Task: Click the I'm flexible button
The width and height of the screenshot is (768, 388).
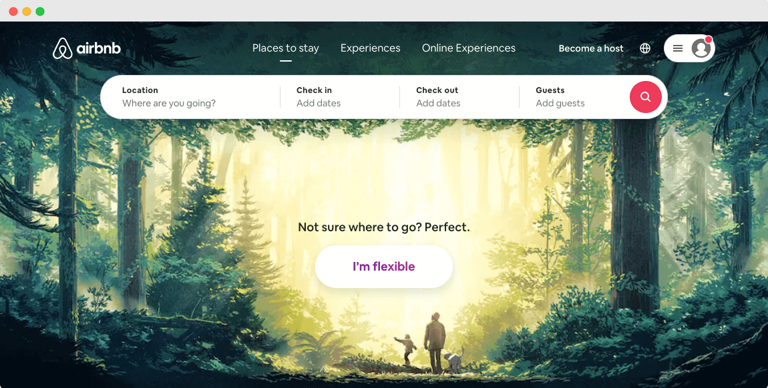Action: pos(384,267)
